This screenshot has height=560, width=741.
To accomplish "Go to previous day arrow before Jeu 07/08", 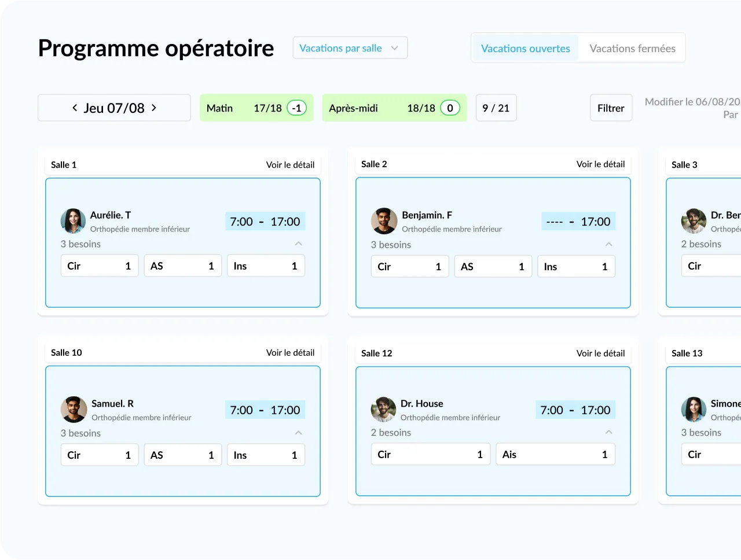I will point(75,108).
